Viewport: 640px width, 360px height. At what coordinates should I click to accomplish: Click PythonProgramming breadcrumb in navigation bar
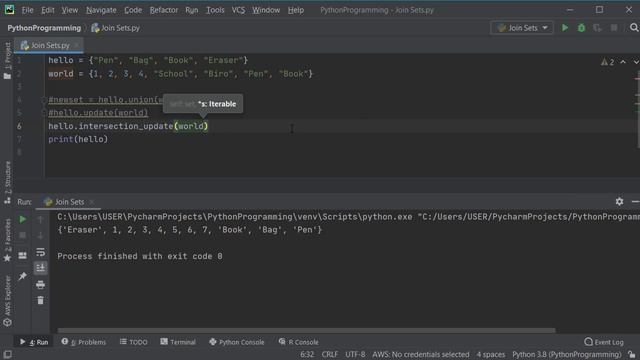tap(44, 28)
